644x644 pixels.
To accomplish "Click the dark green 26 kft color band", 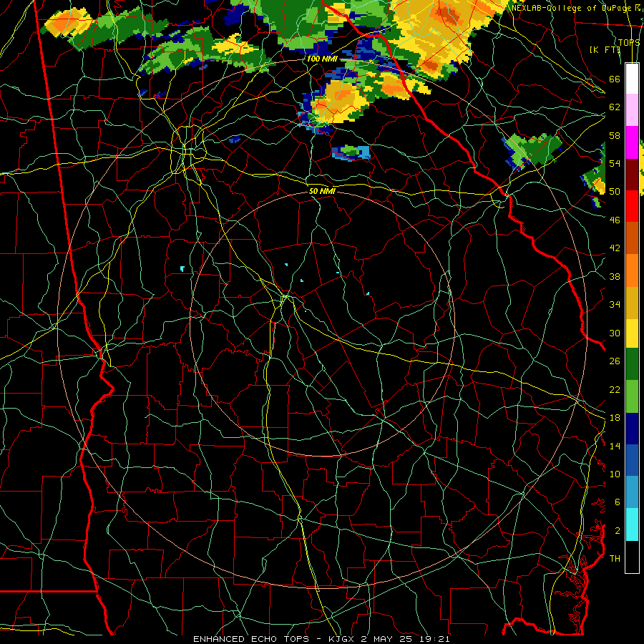I will [632, 364].
